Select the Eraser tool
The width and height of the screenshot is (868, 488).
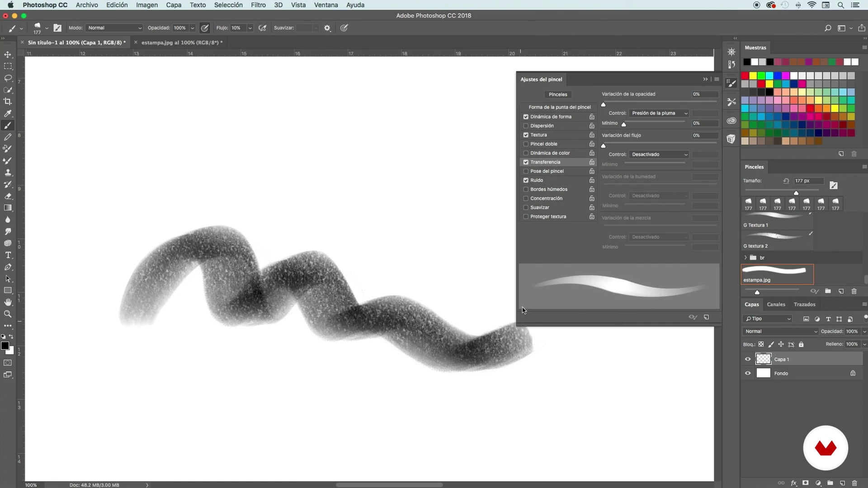8,196
